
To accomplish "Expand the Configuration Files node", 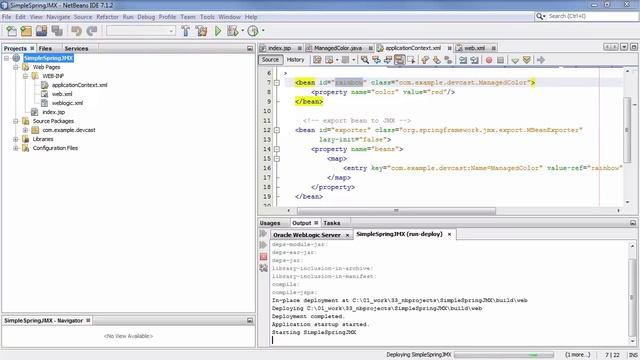I will (16, 148).
